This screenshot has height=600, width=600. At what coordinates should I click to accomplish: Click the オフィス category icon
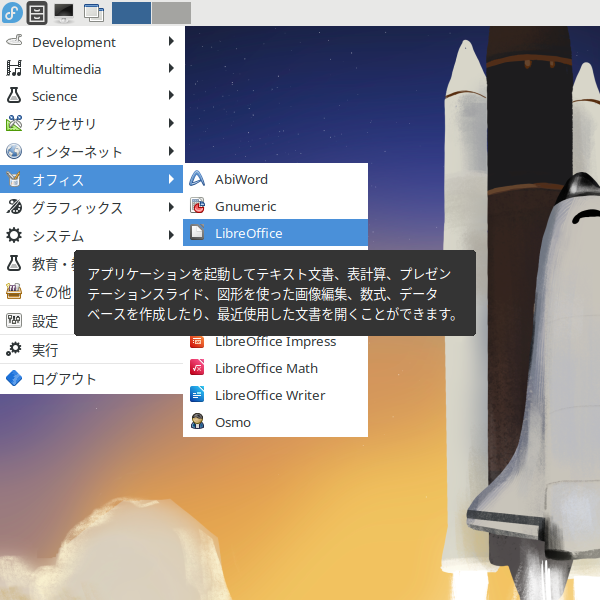(x=14, y=179)
